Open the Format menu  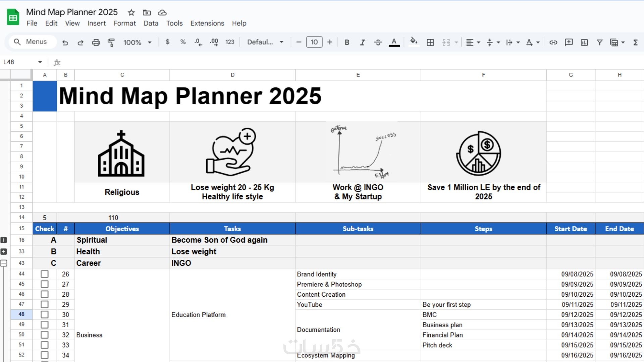124,23
